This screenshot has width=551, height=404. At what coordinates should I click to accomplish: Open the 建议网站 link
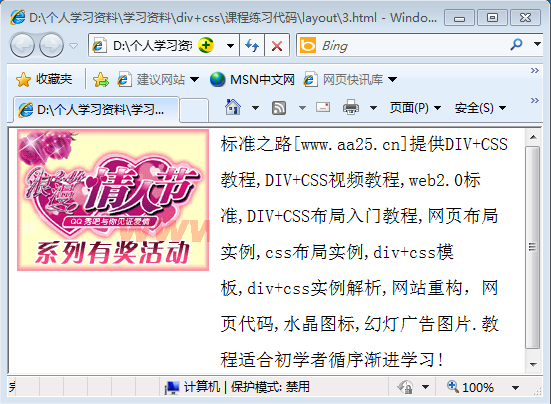[x=151, y=79]
